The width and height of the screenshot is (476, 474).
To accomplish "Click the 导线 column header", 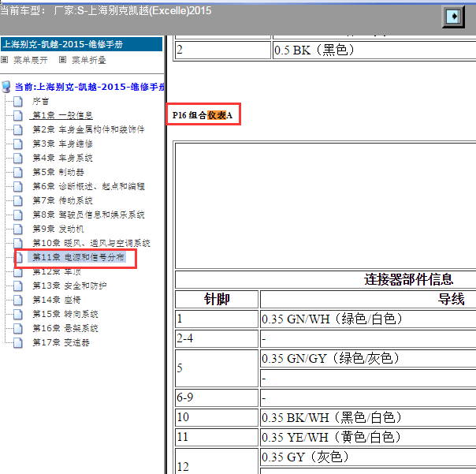I will click(x=451, y=299).
